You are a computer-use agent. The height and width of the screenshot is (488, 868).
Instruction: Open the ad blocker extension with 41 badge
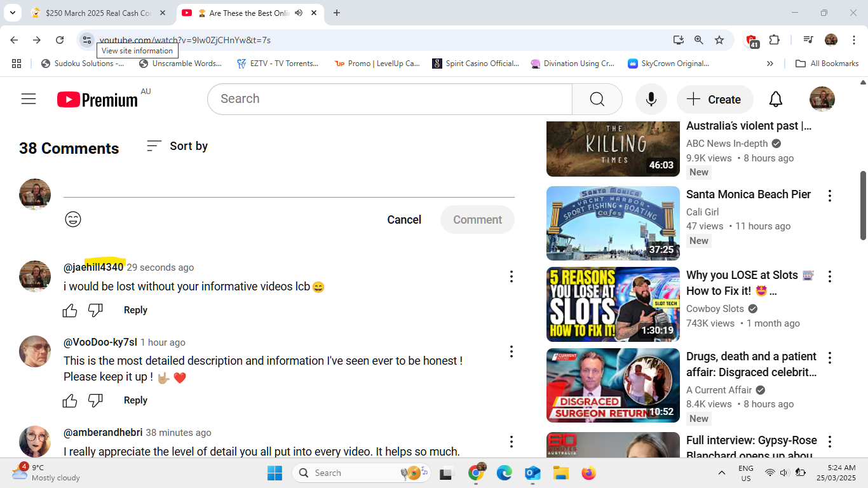click(752, 41)
